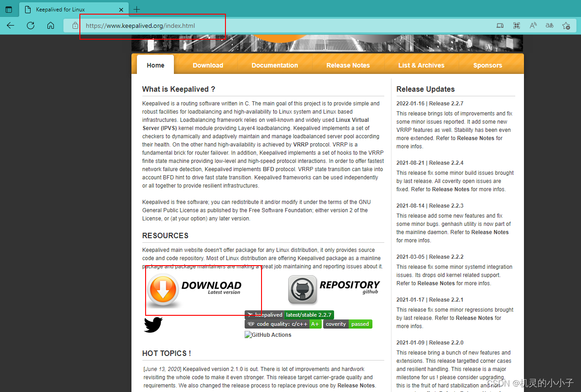Click the Twitter bird icon
Viewport: 581px width, 392px height.
tap(153, 324)
